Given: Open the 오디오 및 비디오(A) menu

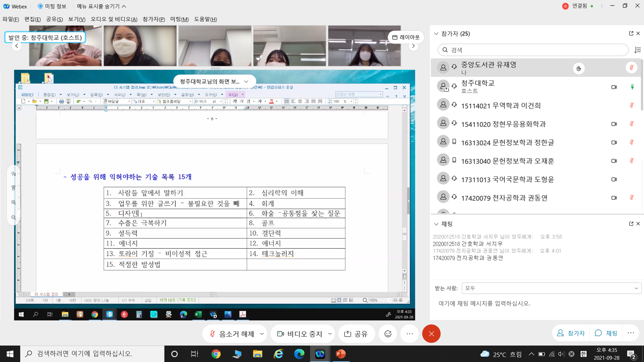Looking at the screenshot, I should [114, 19].
